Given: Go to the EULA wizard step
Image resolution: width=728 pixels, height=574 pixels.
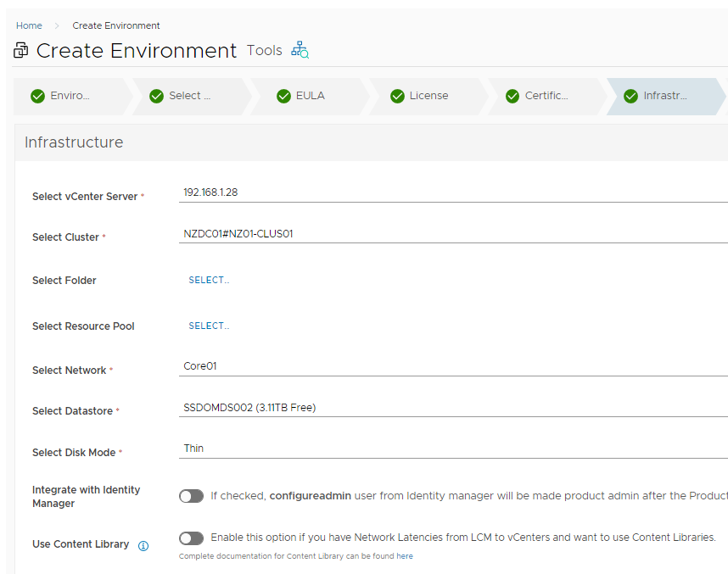Looking at the screenshot, I should point(310,96).
